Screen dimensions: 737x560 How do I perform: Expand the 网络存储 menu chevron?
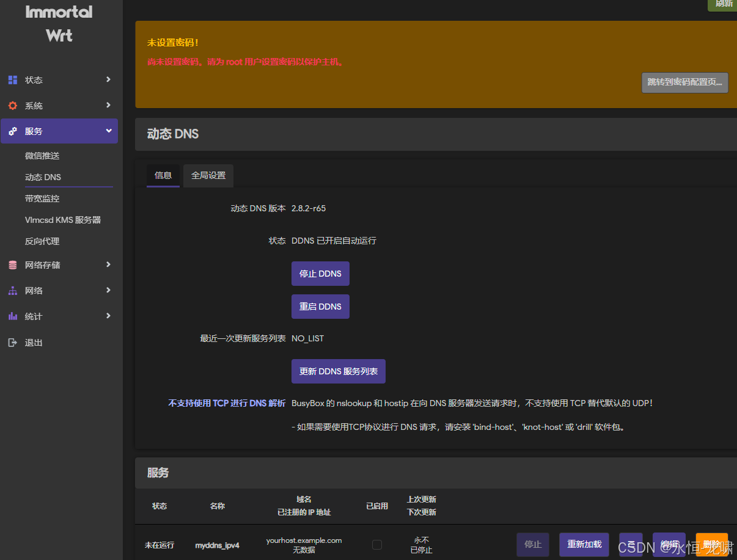coord(108,264)
